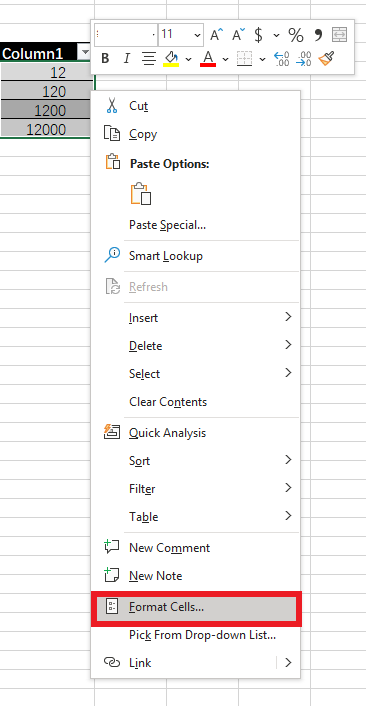This screenshot has height=706, width=366.
Task: Open the font size dropdown showing 11
Action: point(198,35)
